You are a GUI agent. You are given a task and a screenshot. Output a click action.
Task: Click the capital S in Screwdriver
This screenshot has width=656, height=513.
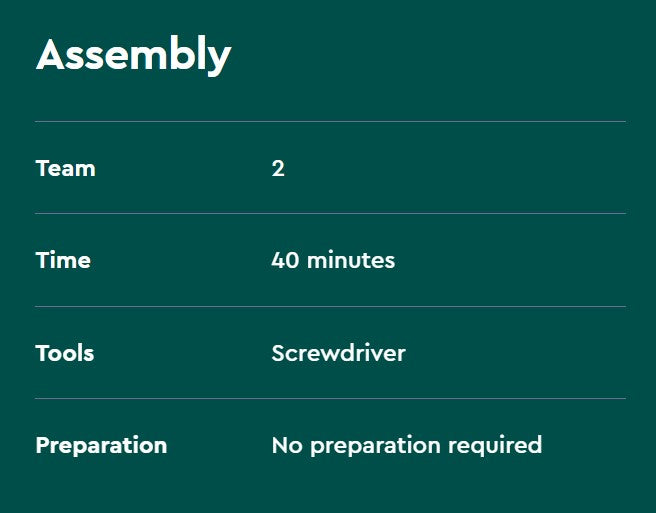click(x=279, y=353)
